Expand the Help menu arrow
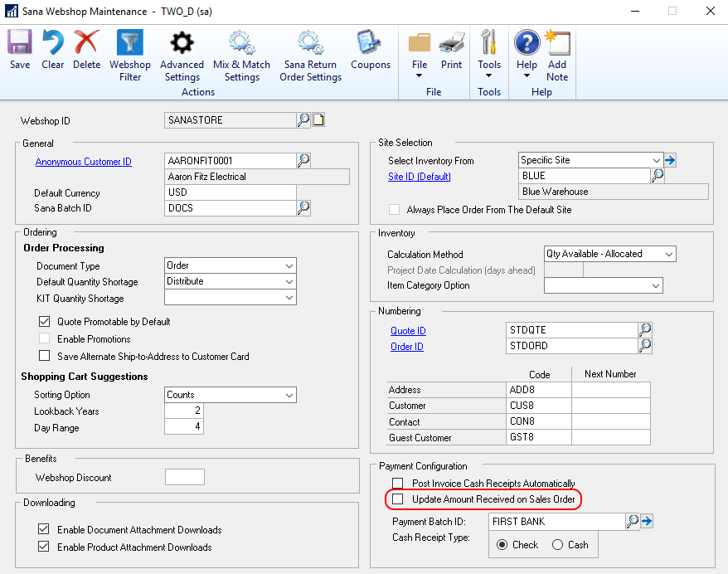728x574 pixels. pyautogui.click(x=527, y=75)
